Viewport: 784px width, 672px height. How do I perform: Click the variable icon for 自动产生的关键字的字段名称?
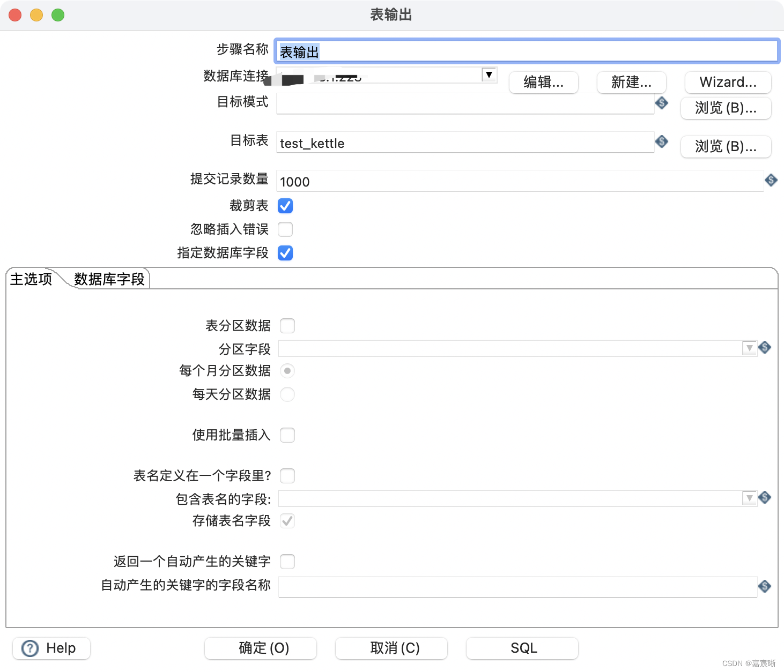point(764,586)
